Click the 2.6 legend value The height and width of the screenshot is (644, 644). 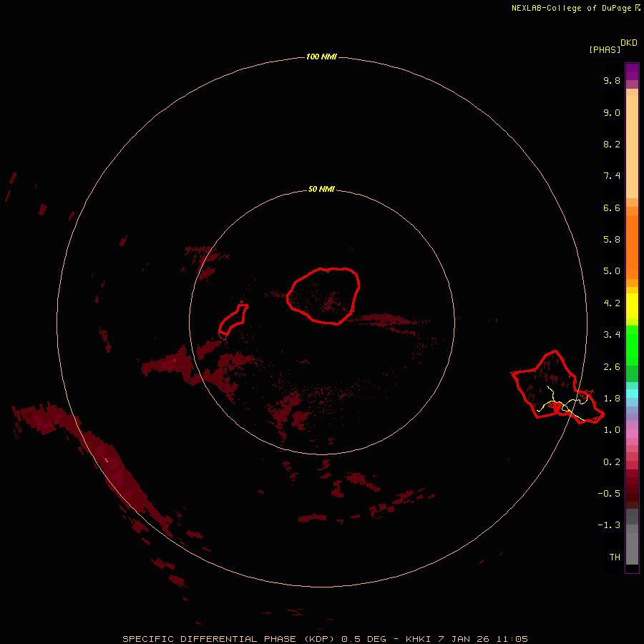tap(612, 367)
